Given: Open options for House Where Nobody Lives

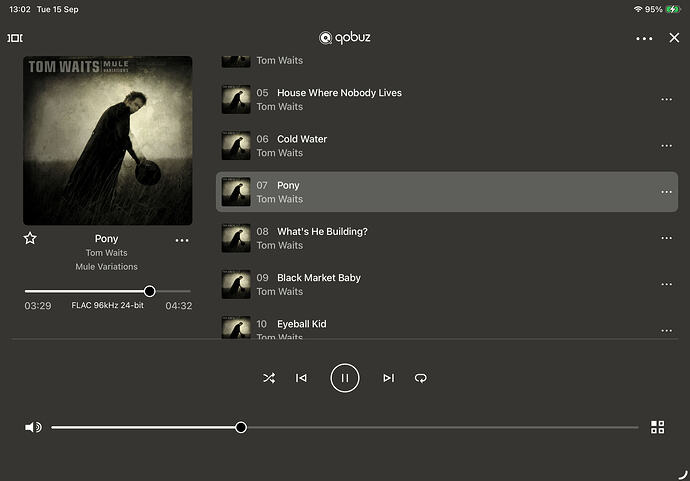Looking at the screenshot, I should (666, 99).
